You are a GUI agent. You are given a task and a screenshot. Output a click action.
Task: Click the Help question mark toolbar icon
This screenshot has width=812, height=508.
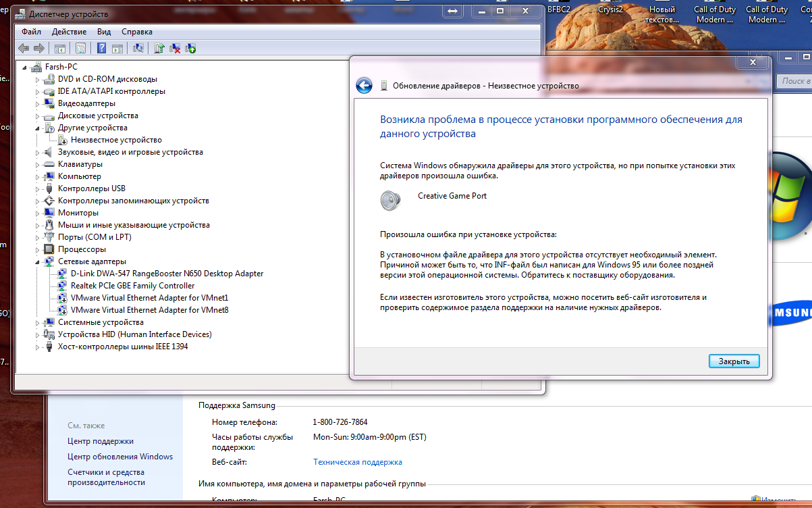(101, 48)
